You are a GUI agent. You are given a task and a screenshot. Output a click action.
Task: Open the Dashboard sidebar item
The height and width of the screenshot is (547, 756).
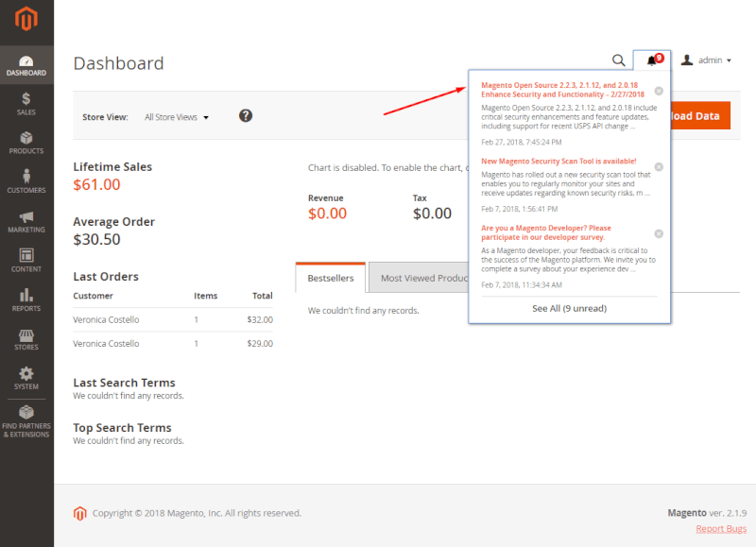26,65
